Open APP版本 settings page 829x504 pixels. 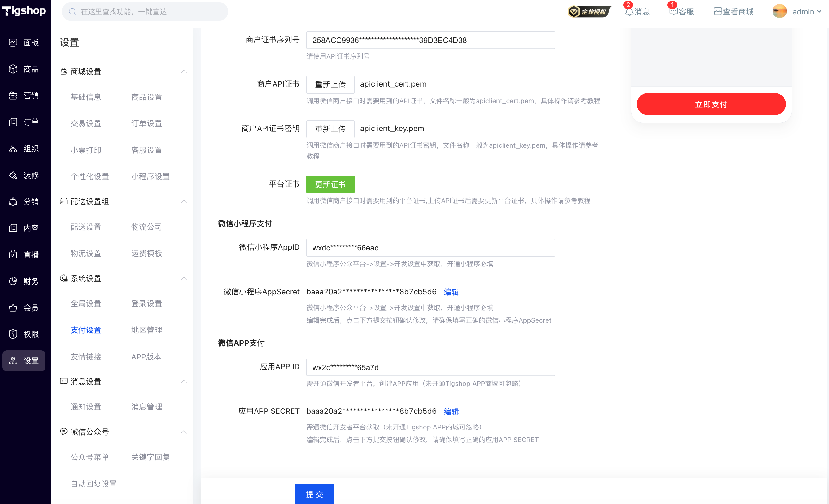point(146,357)
